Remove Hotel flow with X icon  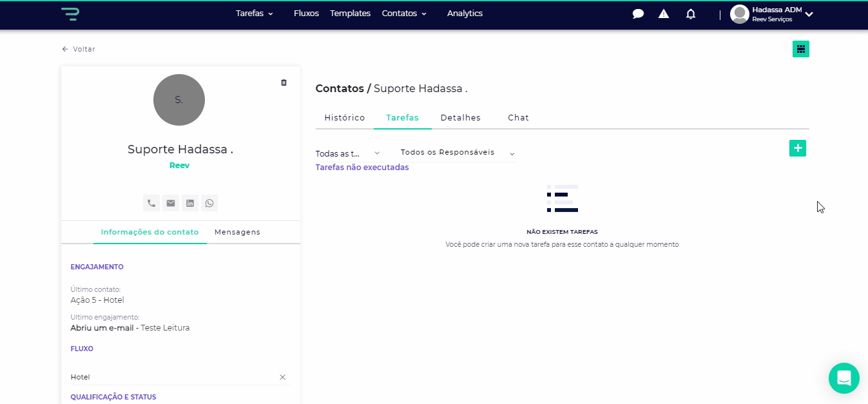click(282, 377)
